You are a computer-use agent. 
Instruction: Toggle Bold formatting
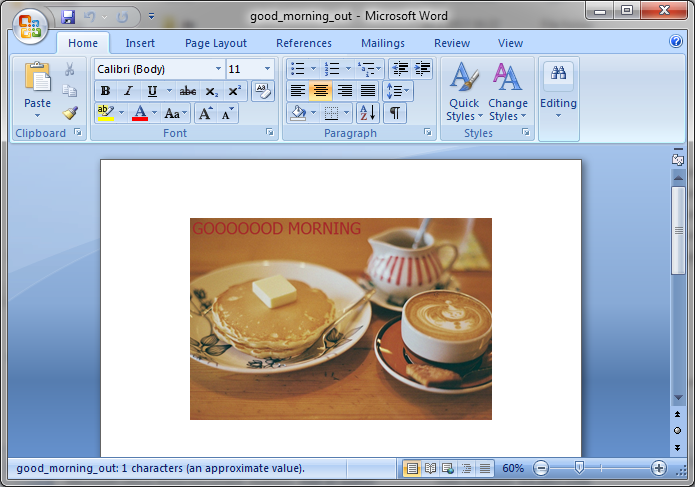coord(105,91)
